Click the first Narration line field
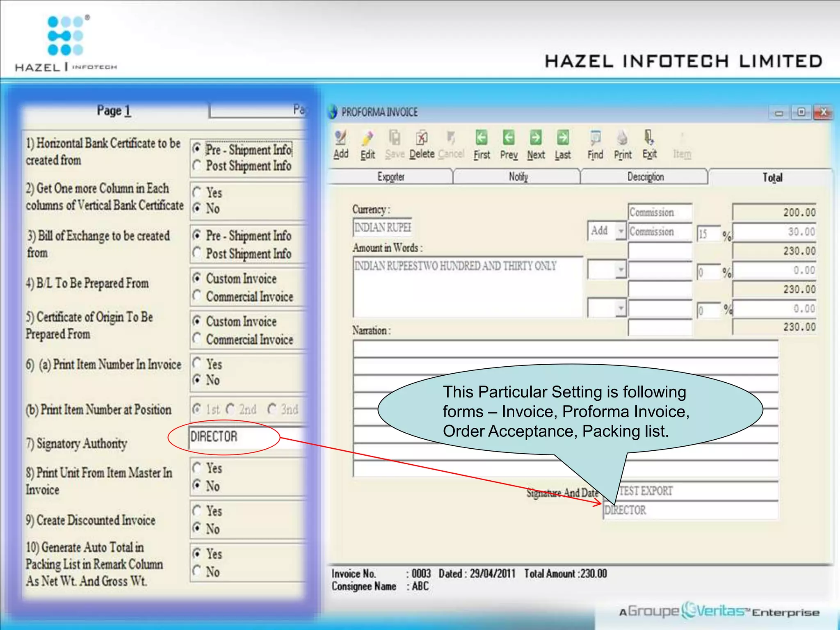Viewport: 840px width, 630px height. [x=566, y=349]
